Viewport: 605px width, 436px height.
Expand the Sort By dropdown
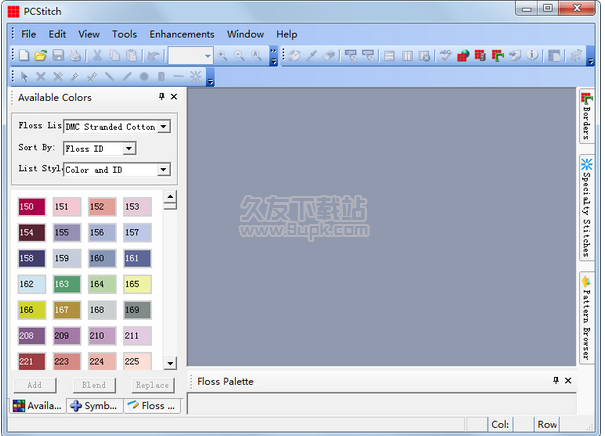point(129,148)
